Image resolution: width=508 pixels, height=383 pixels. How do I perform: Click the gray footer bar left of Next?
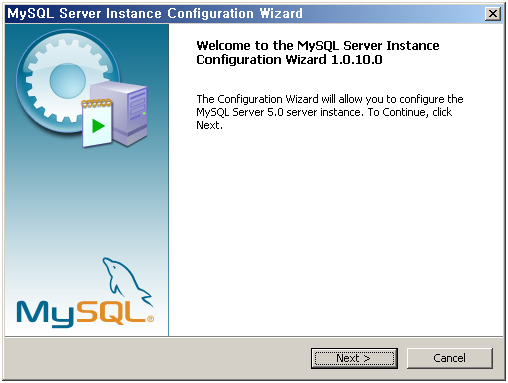coord(157,358)
